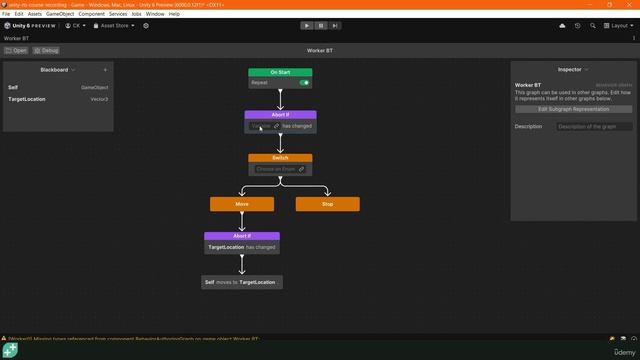Click the settings gear icon
640x360 pixels.
click(x=146, y=26)
